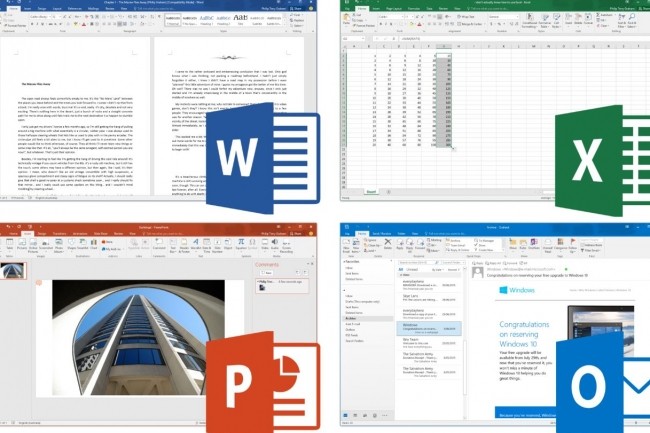Click Text Box in PowerPoint ribbon
This screenshot has height=433, width=650.
click(x=173, y=245)
